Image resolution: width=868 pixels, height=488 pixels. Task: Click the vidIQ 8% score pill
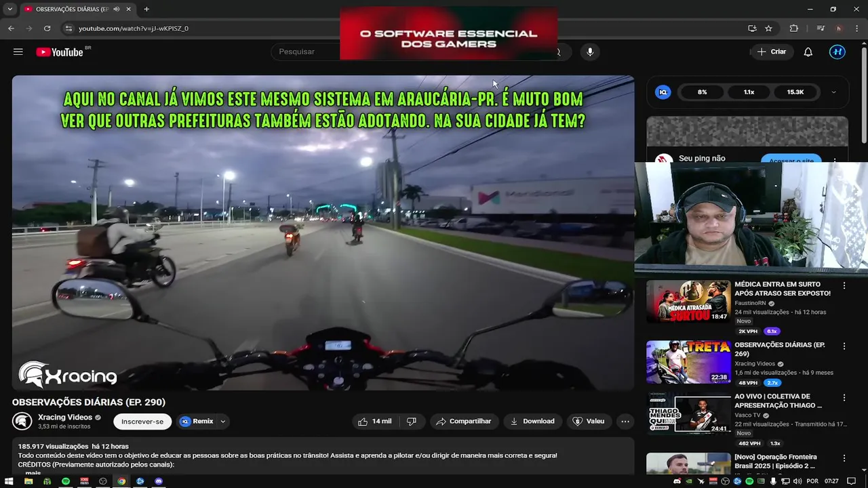pyautogui.click(x=703, y=92)
